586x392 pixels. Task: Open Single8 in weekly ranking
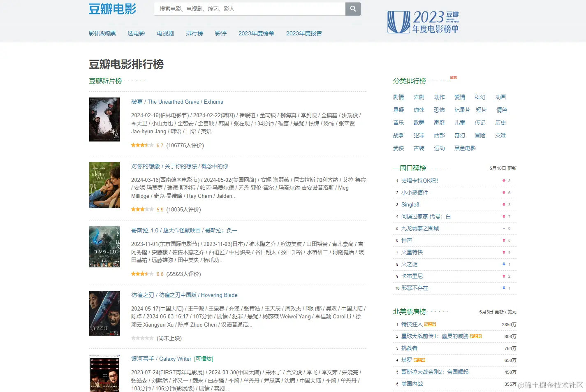410,204
